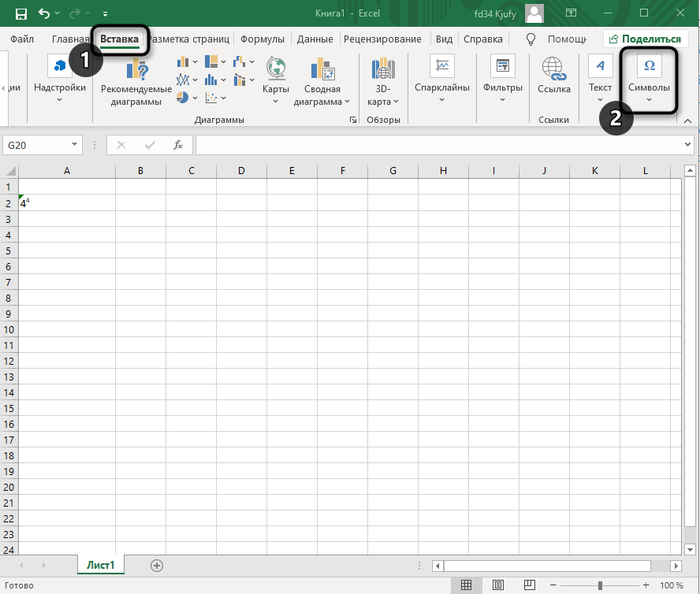Click the pie chart insert icon

point(183,98)
